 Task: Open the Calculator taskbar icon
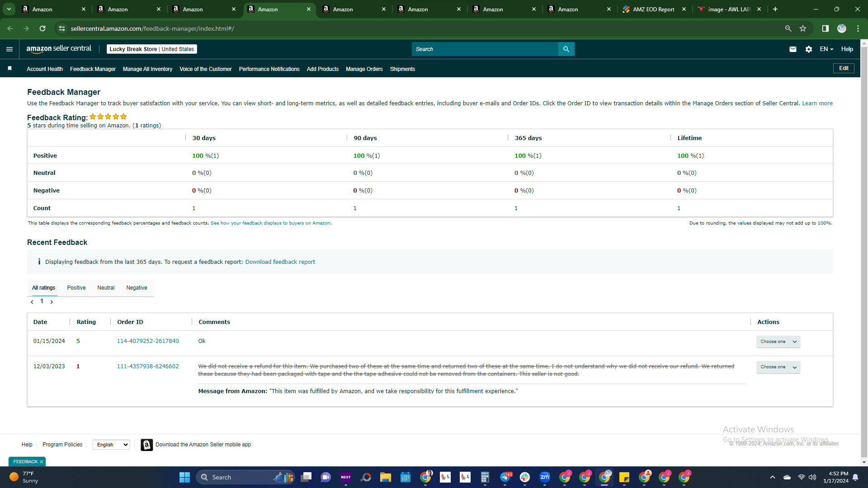(485, 477)
